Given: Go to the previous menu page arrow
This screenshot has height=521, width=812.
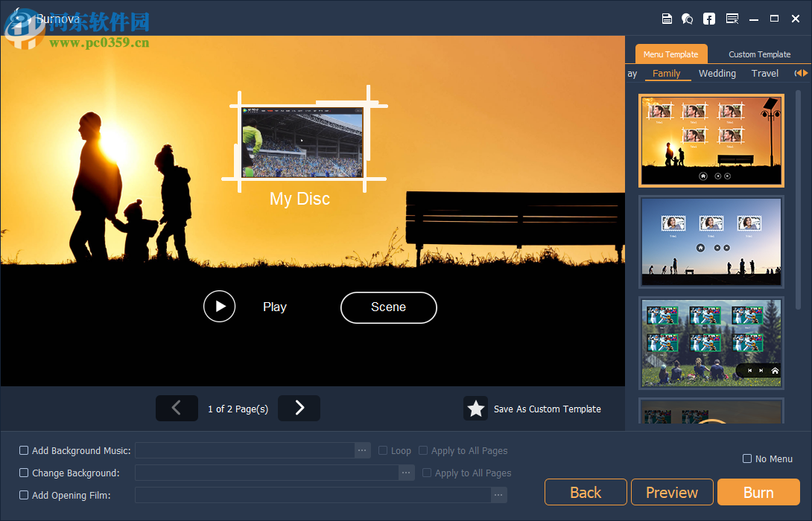Looking at the screenshot, I should 177,408.
